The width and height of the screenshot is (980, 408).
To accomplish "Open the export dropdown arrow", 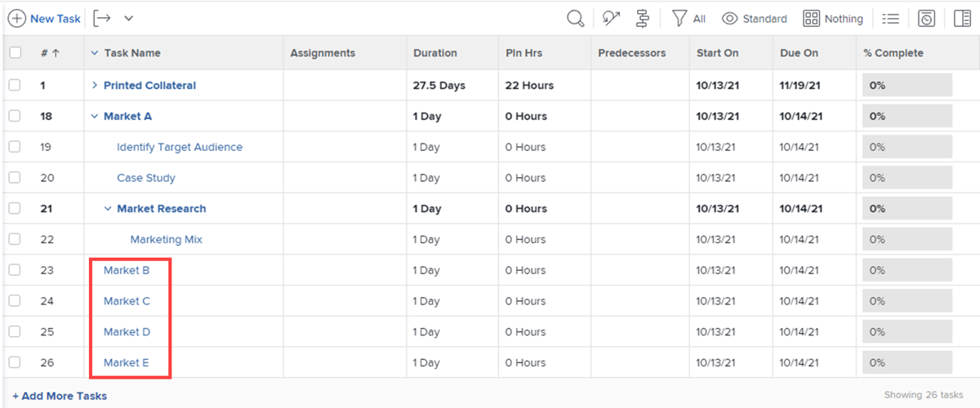I will pos(128,19).
